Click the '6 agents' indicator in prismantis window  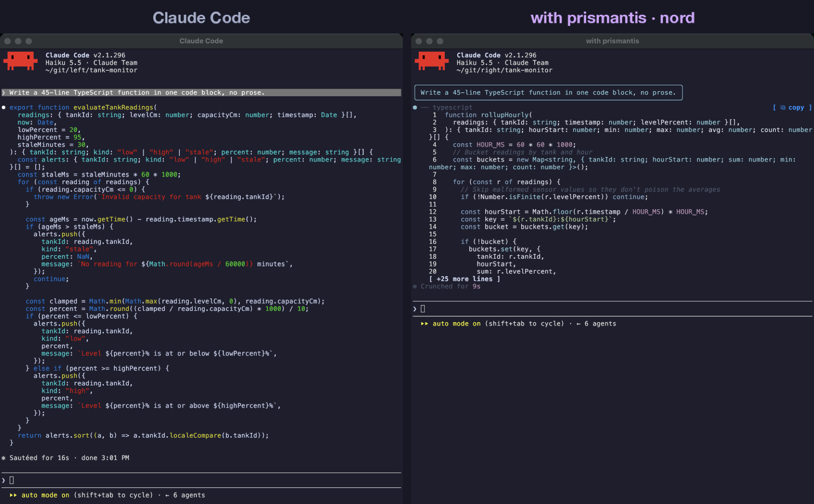(x=600, y=324)
